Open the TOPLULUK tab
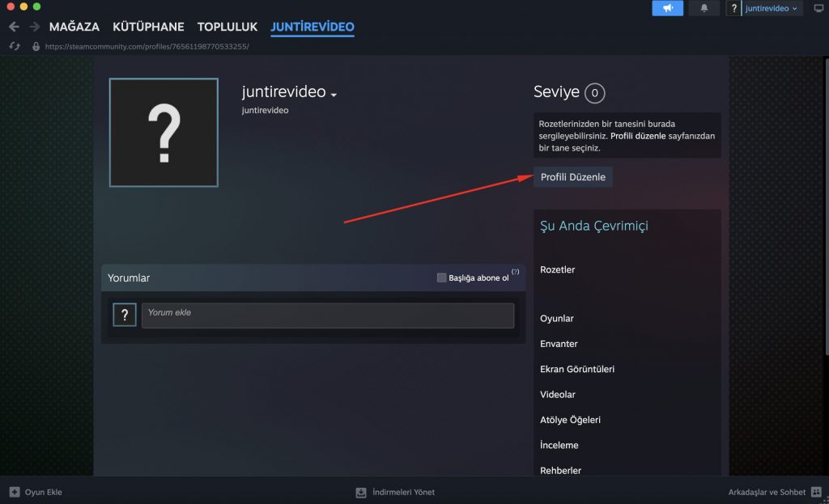The image size is (829, 504). [227, 27]
